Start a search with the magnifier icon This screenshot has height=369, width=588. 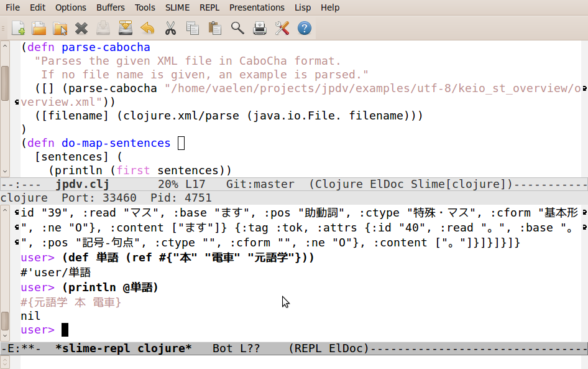pyautogui.click(x=236, y=28)
